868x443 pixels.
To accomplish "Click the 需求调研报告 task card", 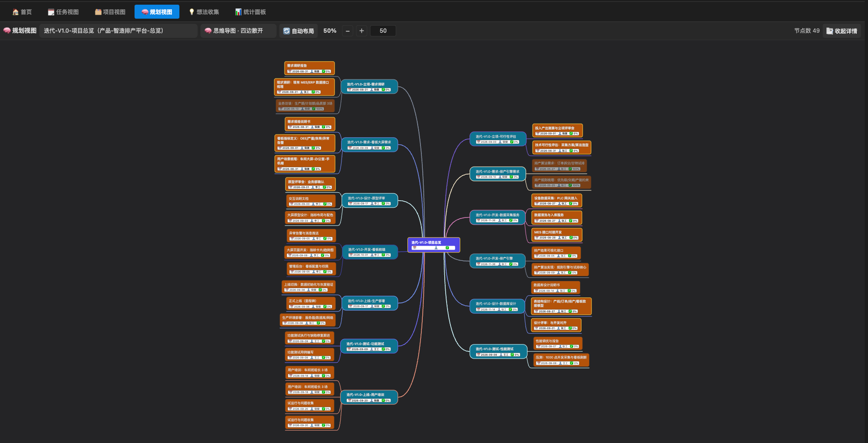I will click(x=309, y=68).
